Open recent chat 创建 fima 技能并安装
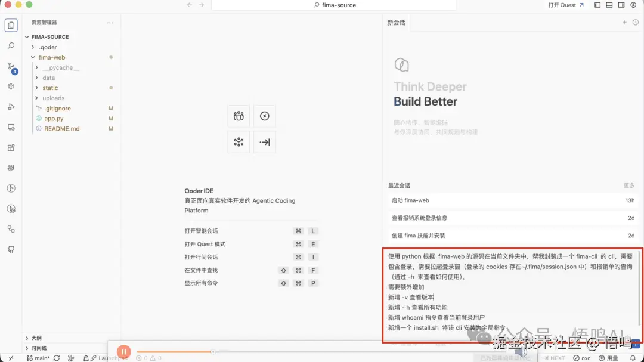 pyautogui.click(x=513, y=236)
